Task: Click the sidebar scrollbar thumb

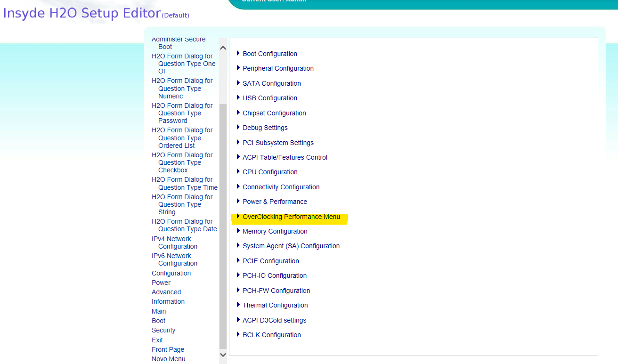Action: tap(223, 226)
